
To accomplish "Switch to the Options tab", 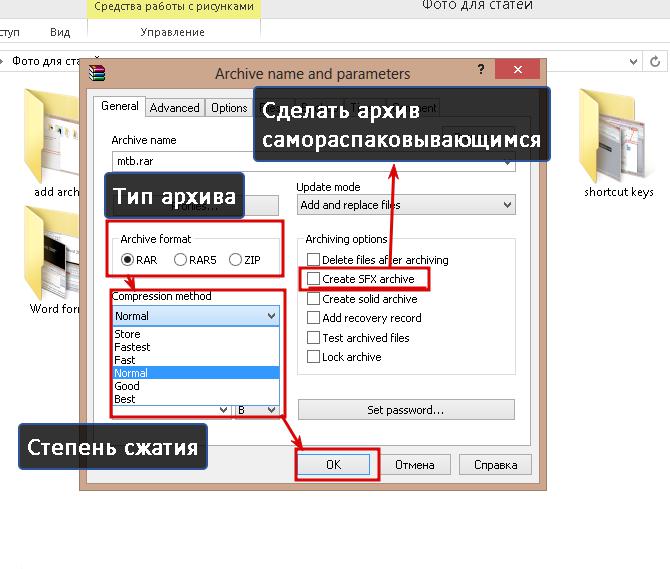I will [x=229, y=108].
